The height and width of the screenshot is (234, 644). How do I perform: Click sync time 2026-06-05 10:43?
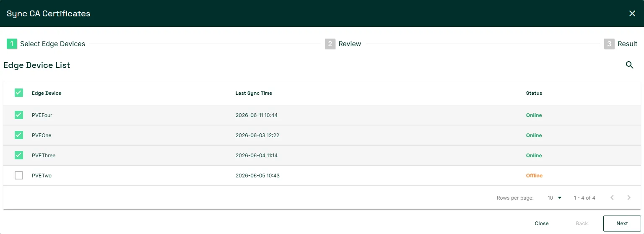[257, 176]
